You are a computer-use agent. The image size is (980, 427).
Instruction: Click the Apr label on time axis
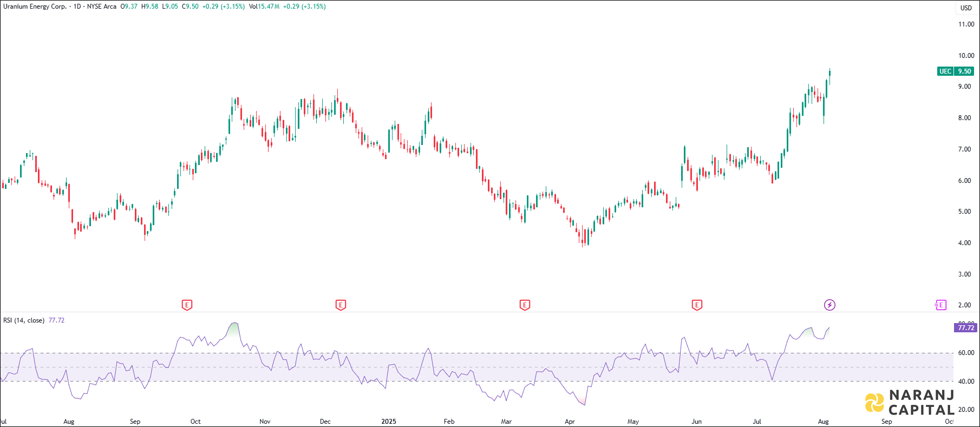(570, 422)
